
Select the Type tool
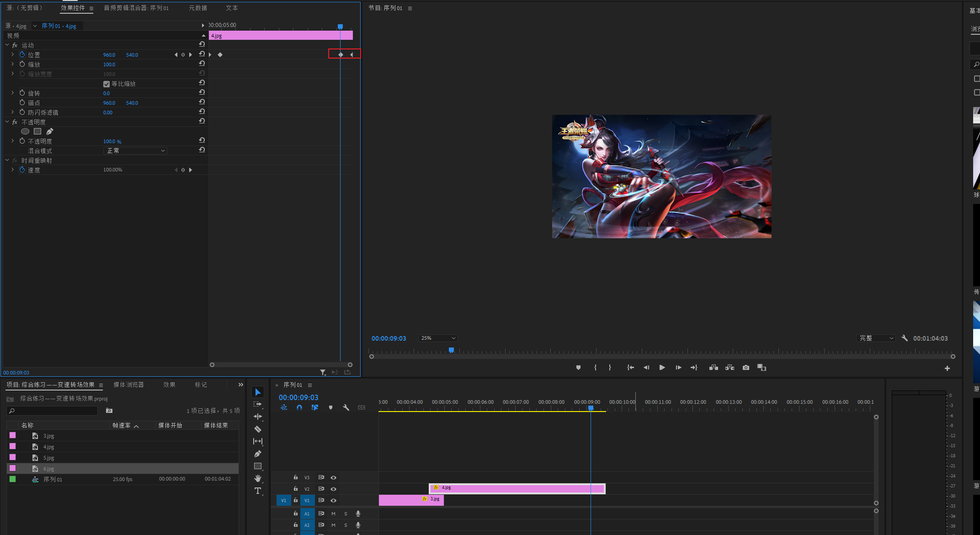258,491
